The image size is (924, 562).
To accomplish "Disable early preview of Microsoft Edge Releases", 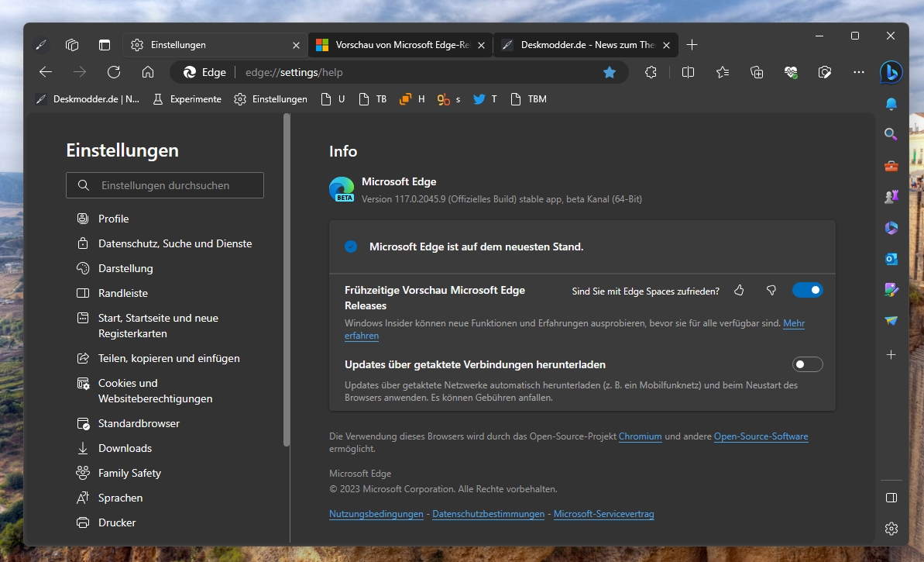I will coord(807,290).
